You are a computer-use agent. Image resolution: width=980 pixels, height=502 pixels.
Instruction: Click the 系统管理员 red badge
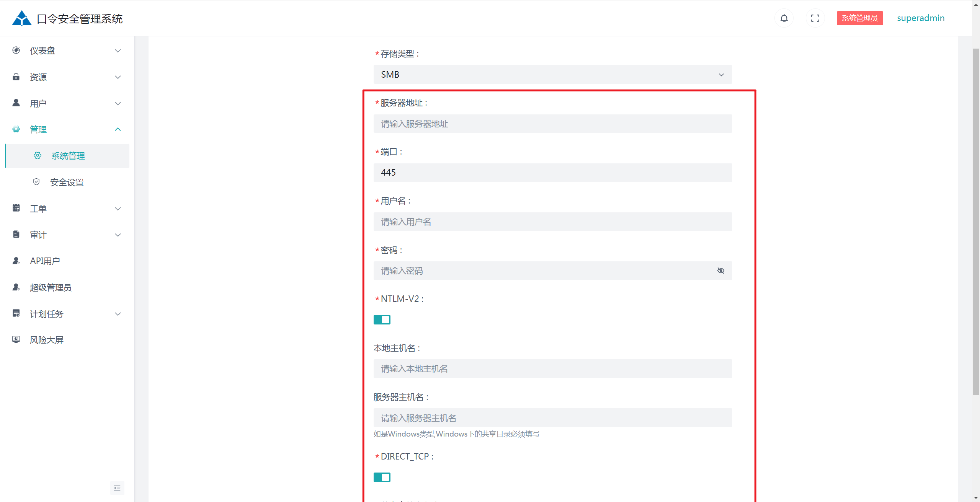coord(859,18)
